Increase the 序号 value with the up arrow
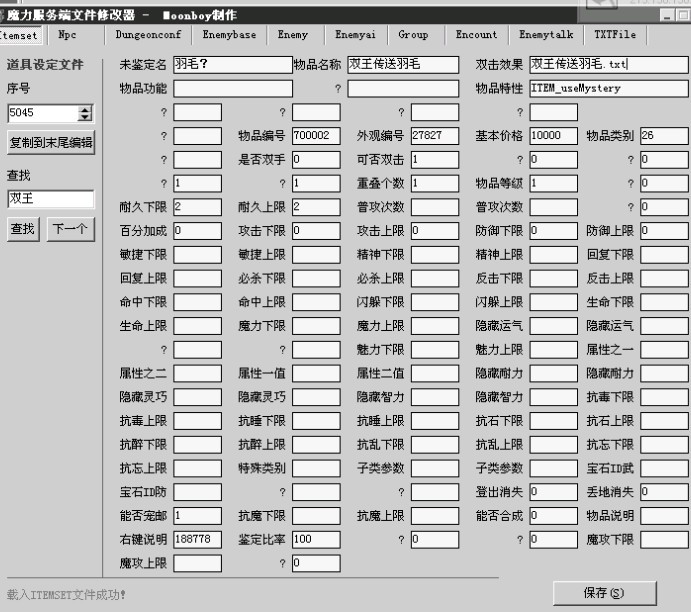This screenshot has width=691, height=612. pos(85,109)
